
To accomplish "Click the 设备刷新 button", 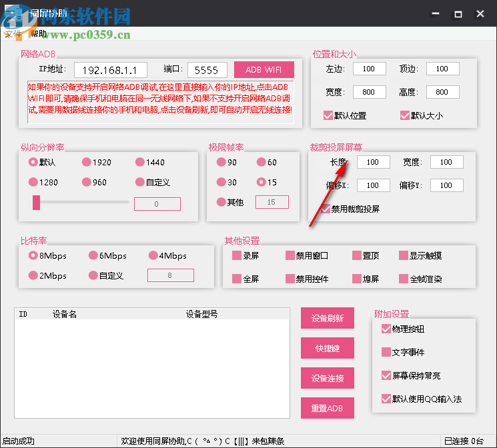I will point(327,318).
